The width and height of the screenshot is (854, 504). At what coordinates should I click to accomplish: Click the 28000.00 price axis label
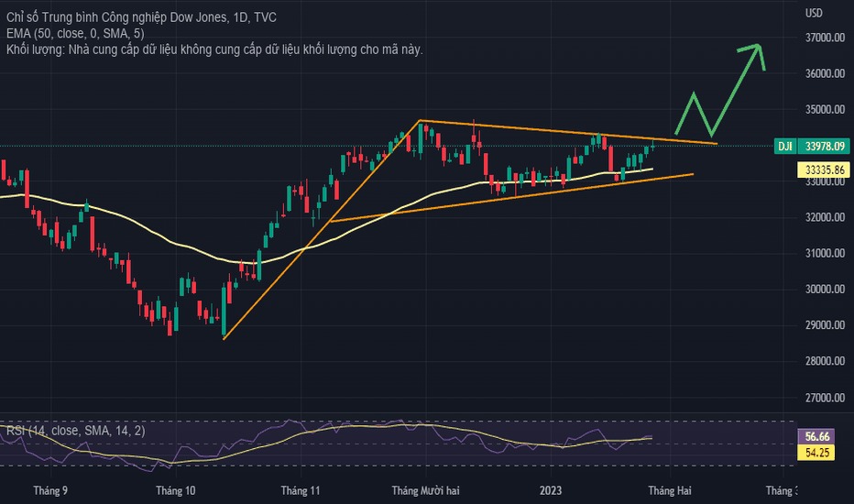825,361
